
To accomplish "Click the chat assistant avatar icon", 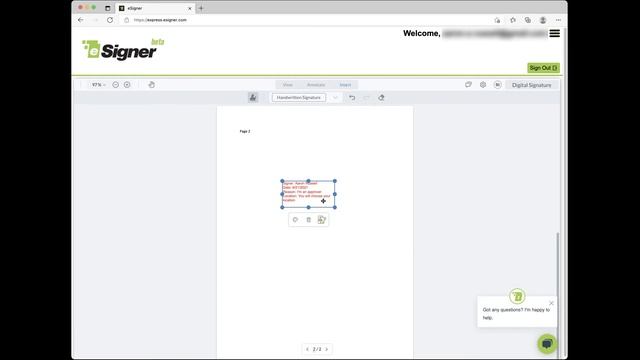I will pos(517,296).
